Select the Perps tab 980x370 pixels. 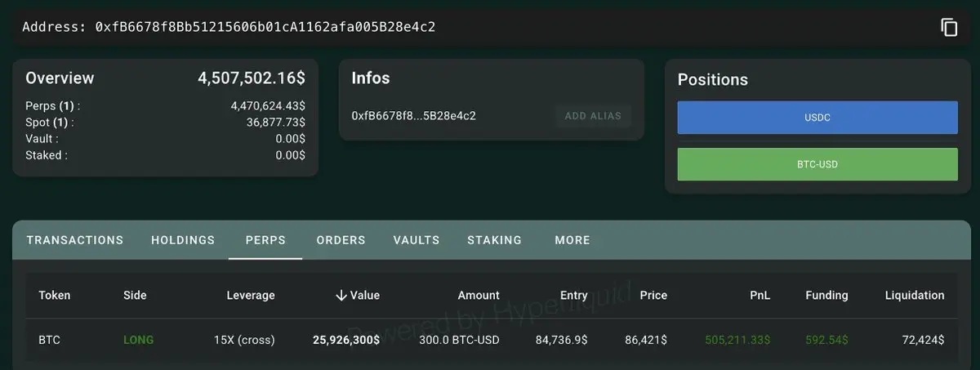tap(265, 240)
